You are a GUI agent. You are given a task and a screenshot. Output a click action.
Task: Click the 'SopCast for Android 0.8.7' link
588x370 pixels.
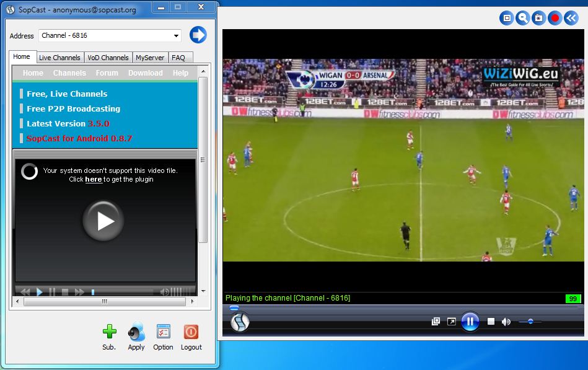point(79,138)
